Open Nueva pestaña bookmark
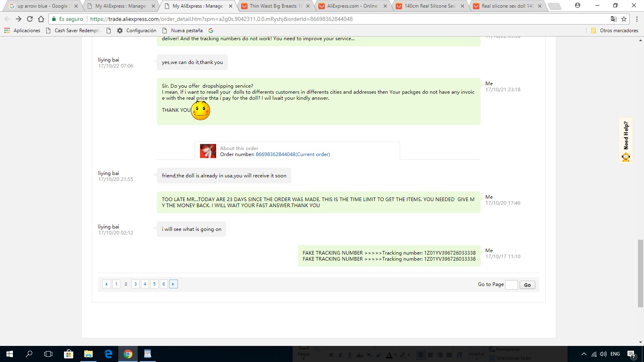Screen dimensions: 644x362 point(183,31)
